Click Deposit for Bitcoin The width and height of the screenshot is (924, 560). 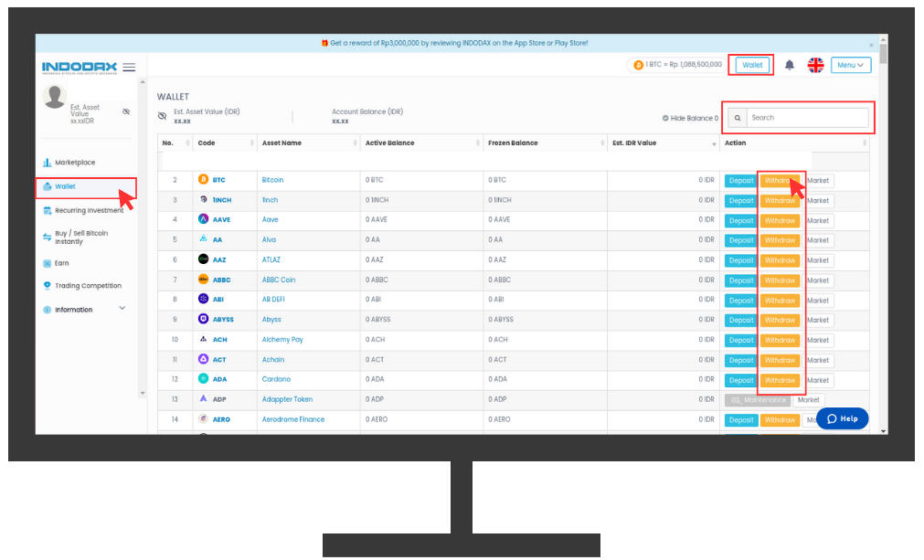[x=740, y=181]
